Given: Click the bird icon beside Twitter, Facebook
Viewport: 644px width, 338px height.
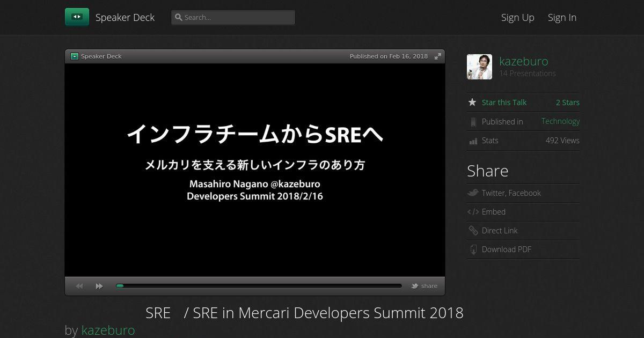Looking at the screenshot, I should (x=473, y=193).
